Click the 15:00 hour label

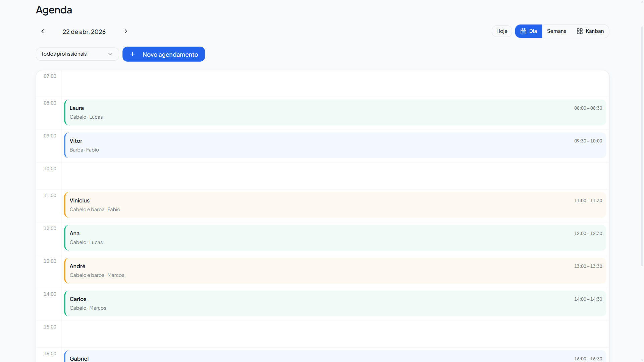(x=50, y=327)
